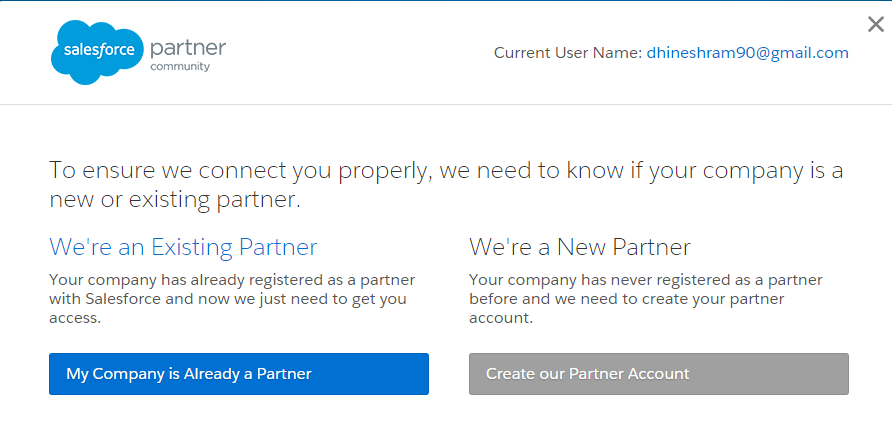The width and height of the screenshot is (892, 443).
Task: Select the "We're a New Partner" heading
Action: tap(580, 247)
